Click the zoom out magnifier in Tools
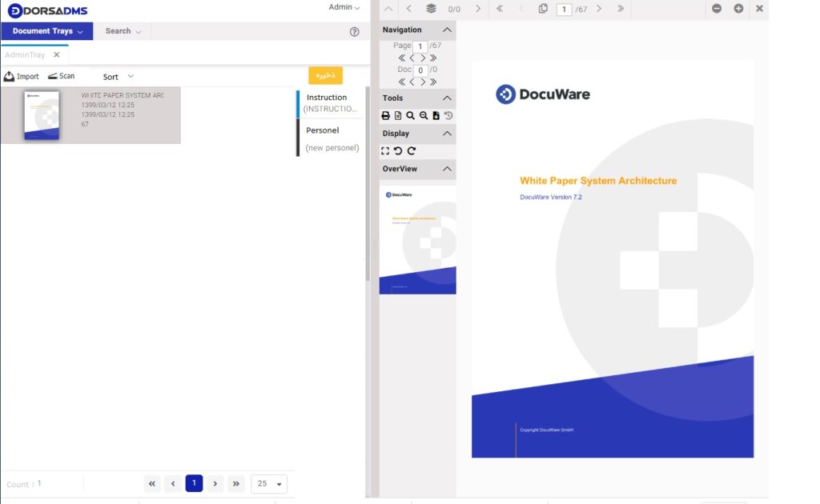The image size is (820, 504). click(x=424, y=115)
